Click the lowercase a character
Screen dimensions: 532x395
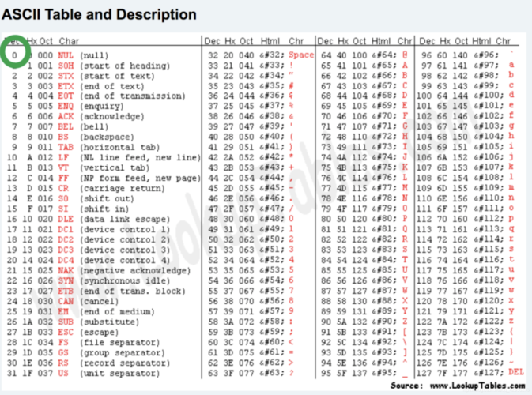(x=511, y=65)
